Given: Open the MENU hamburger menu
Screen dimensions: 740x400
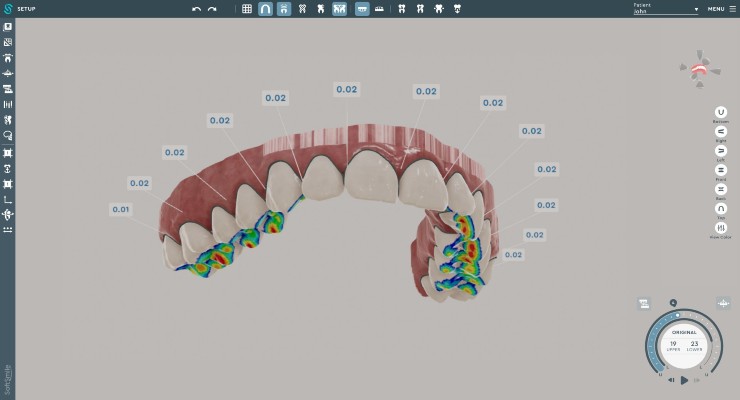Looking at the screenshot, I should pos(722,9).
